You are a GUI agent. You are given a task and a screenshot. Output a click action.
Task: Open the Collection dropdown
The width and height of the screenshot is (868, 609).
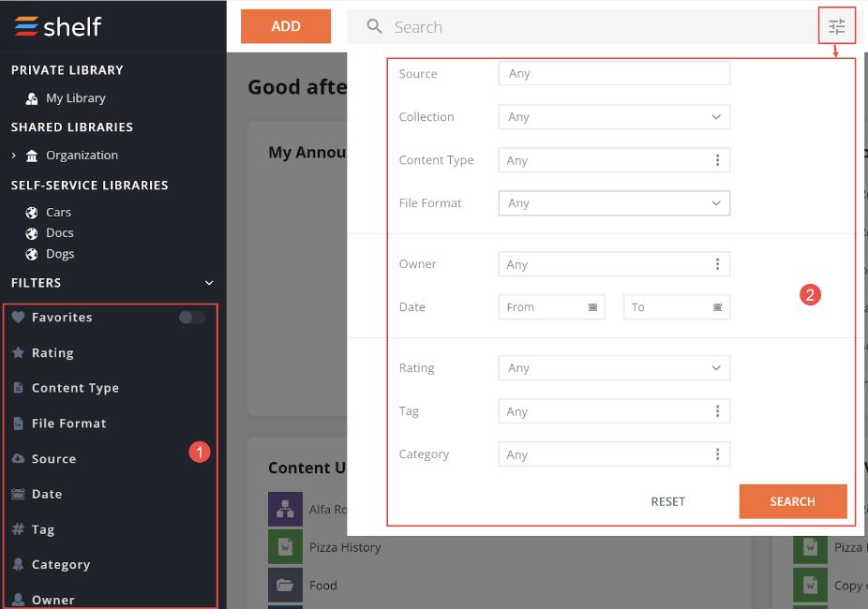point(614,116)
